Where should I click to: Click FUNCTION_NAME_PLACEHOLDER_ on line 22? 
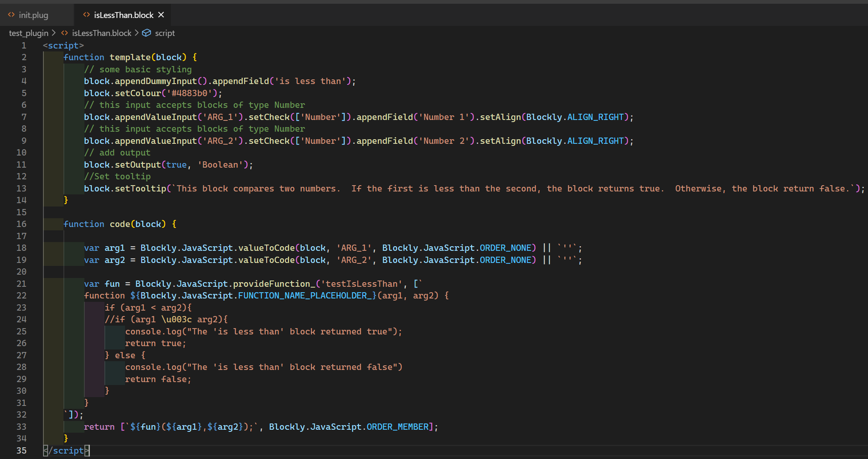point(305,296)
